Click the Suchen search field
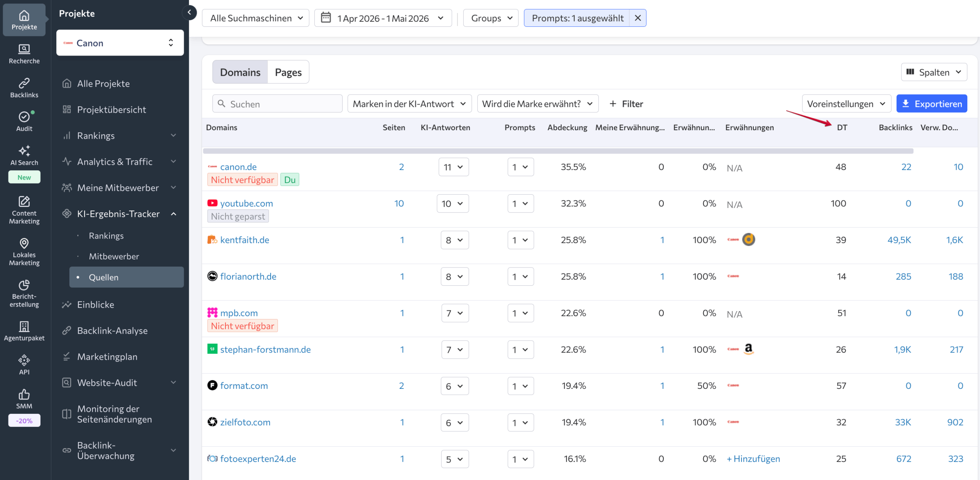Image resolution: width=980 pixels, height=480 pixels. point(277,104)
